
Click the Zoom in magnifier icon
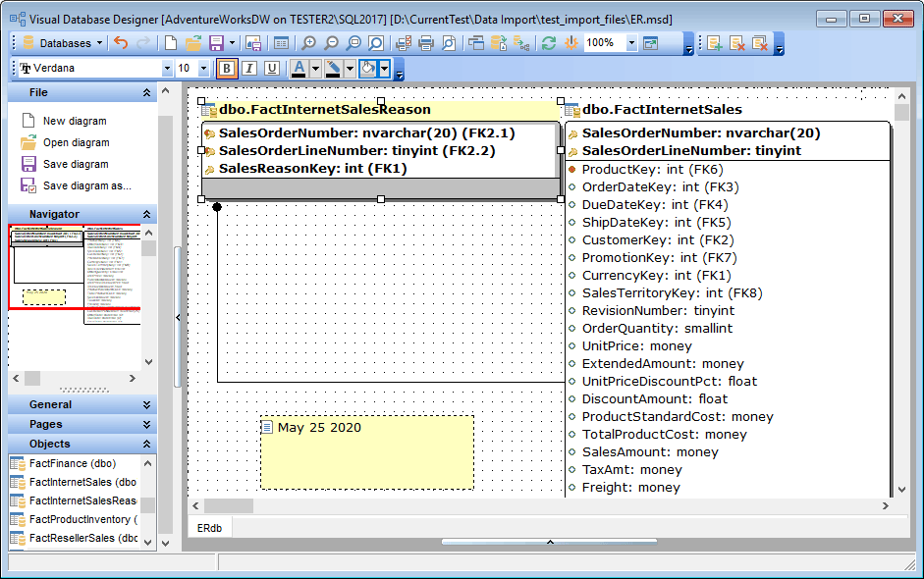coord(308,43)
